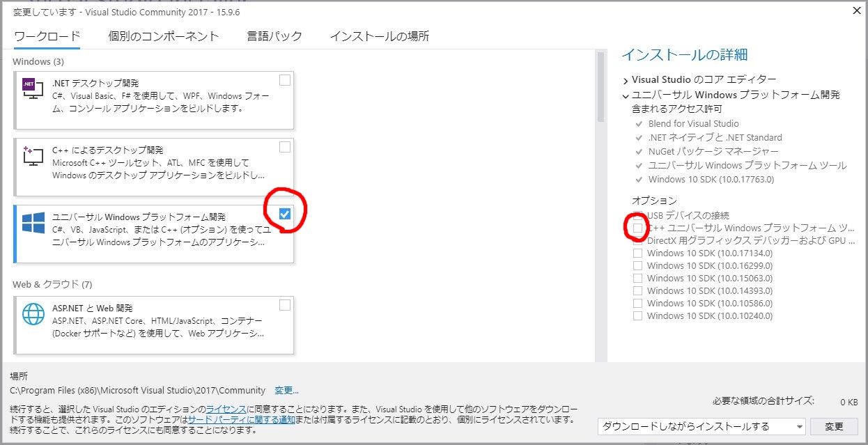Screen dimensions: 868x445
Task: Check the C++ によるデスクトップ開発 checkbox
Action: pos(284,146)
